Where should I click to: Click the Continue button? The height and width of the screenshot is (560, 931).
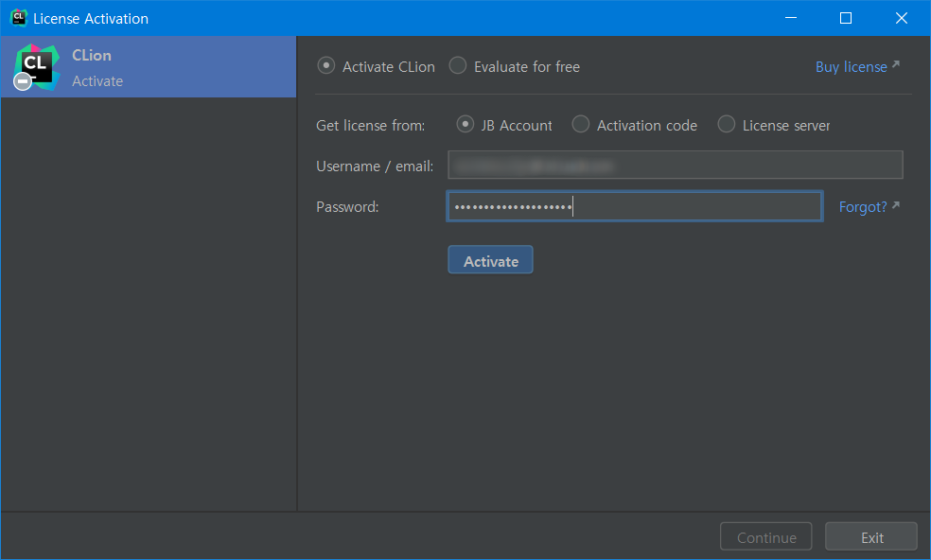click(x=766, y=537)
